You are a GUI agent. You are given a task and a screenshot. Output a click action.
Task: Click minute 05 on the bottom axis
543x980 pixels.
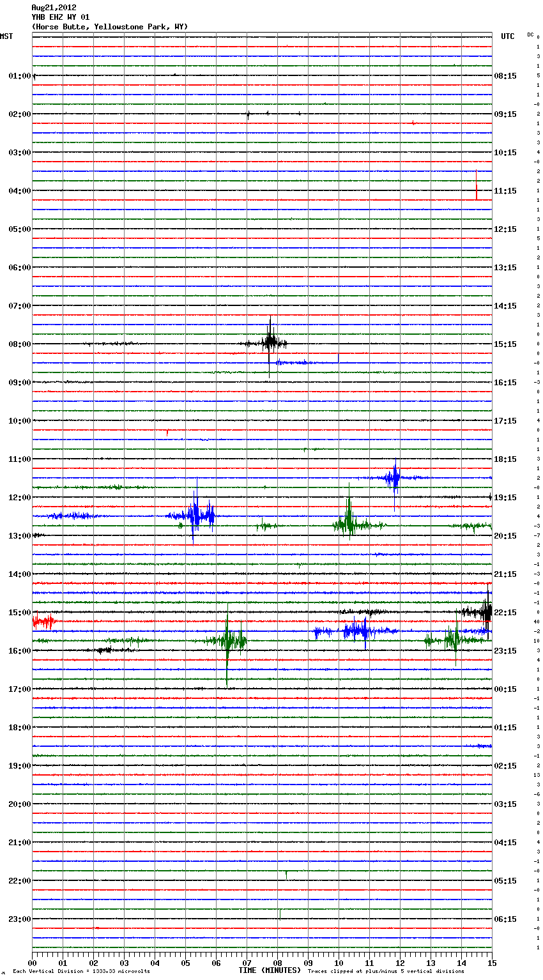coord(186,963)
